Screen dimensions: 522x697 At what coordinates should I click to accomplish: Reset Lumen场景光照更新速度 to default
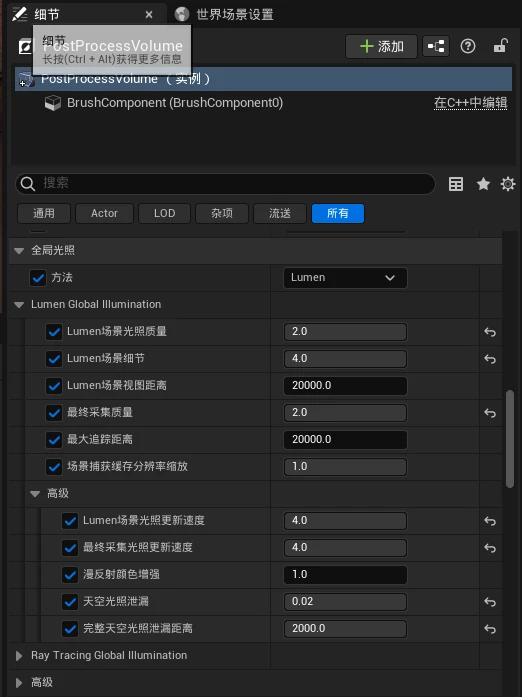click(x=490, y=521)
